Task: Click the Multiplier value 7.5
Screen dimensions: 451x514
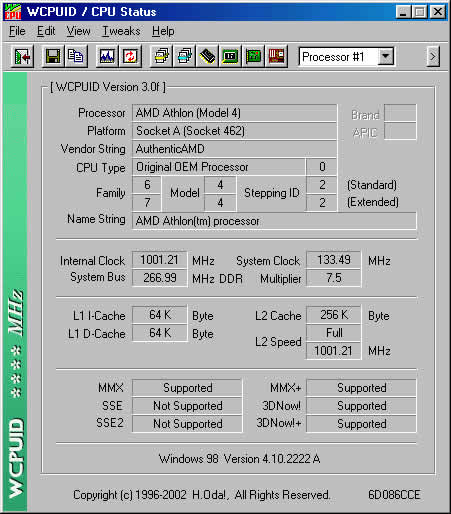Action: tap(334, 278)
